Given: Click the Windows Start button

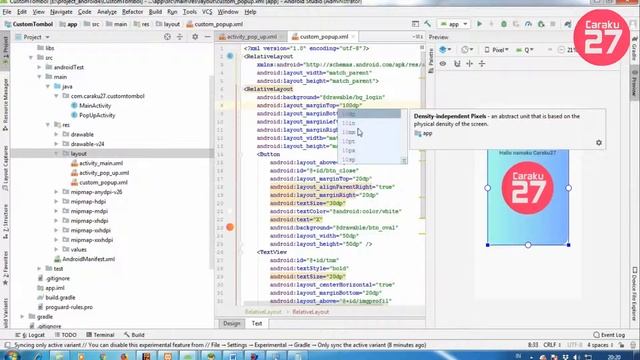Looking at the screenshot, I should tap(11, 356).
